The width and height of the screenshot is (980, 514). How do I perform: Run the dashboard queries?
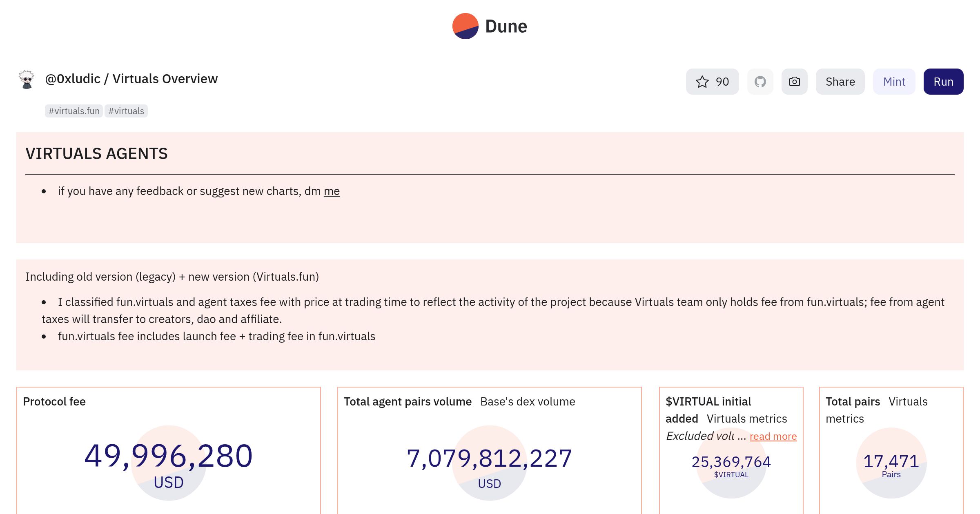(x=943, y=82)
